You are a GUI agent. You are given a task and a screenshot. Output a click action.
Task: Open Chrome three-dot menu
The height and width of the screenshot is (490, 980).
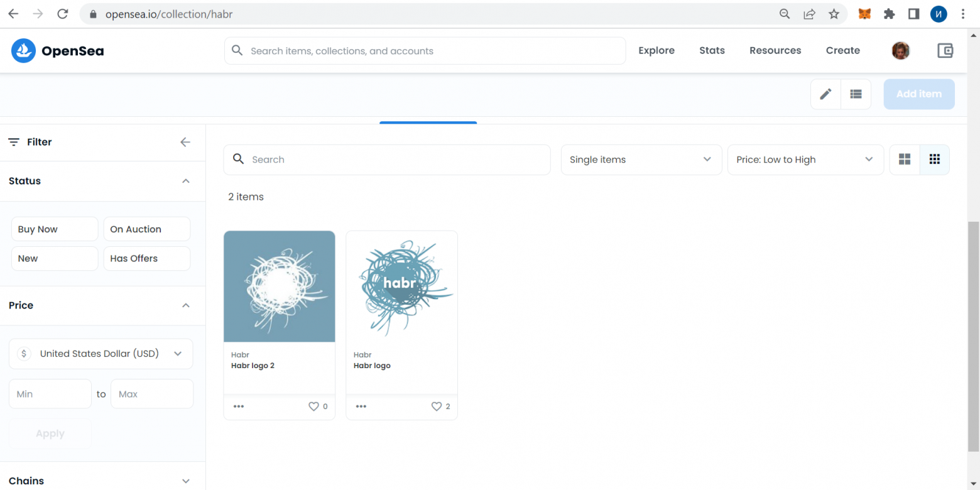pyautogui.click(x=962, y=14)
